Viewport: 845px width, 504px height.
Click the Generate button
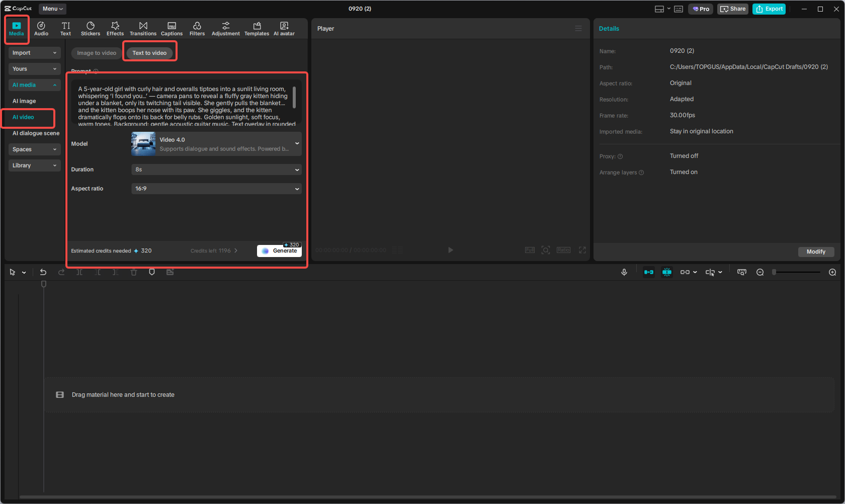coord(279,250)
